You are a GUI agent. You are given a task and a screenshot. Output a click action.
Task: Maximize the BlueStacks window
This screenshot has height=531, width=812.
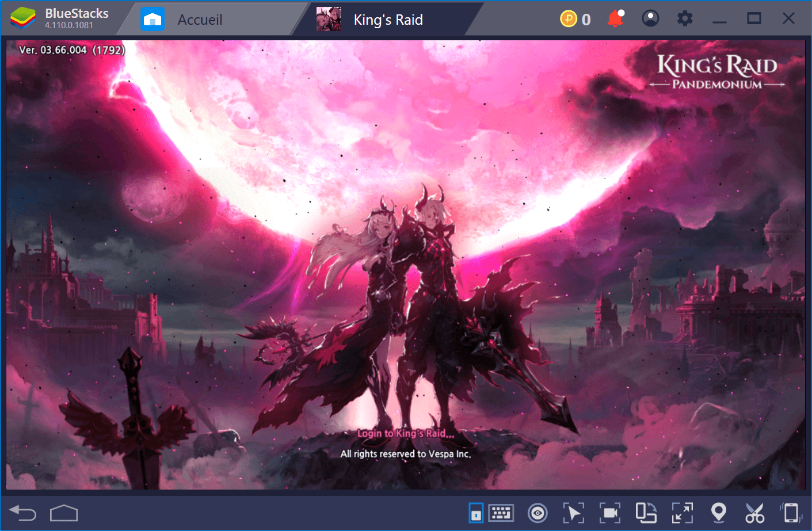(x=754, y=18)
